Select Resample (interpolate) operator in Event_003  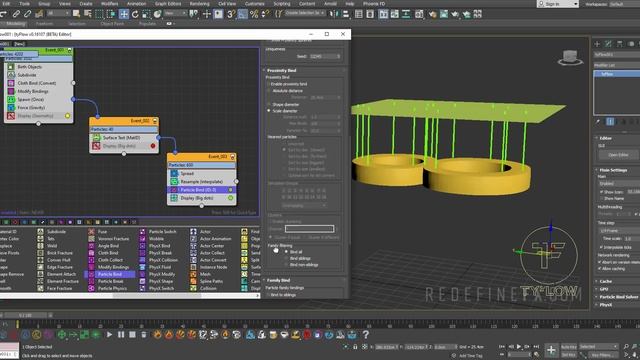click(x=202, y=182)
